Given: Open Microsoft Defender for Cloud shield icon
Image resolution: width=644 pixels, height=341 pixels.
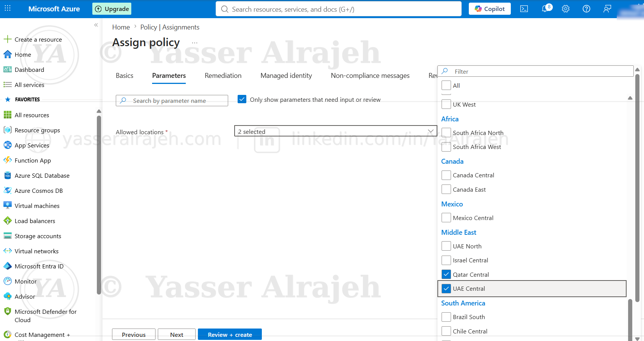Looking at the screenshot, I should tap(8, 312).
